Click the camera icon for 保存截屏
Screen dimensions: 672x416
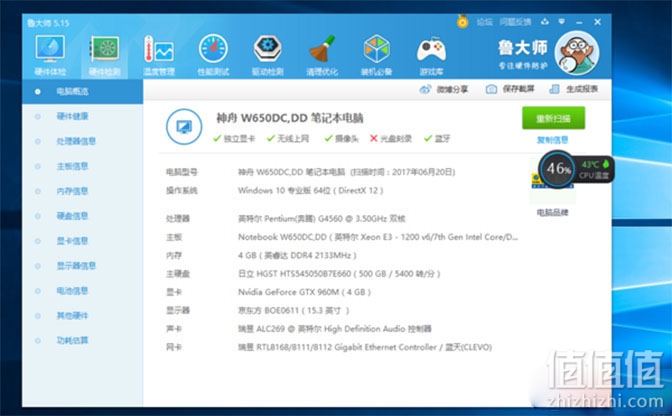pos(491,89)
